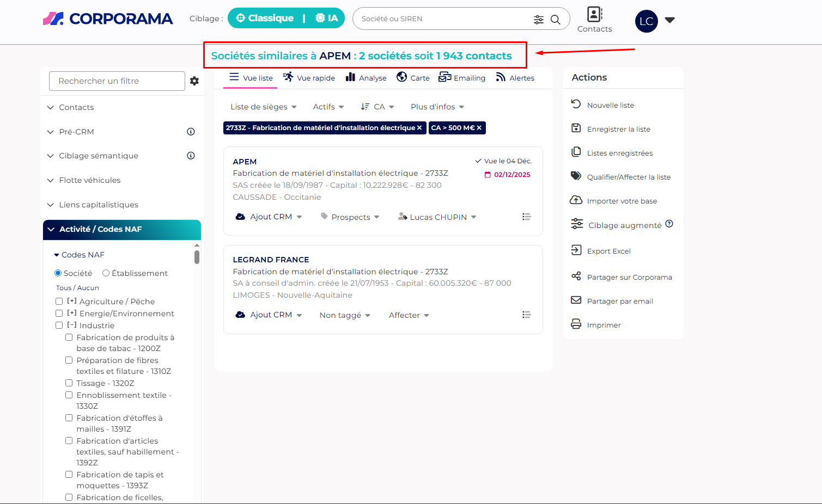This screenshot has width=822, height=504.
Task: Select the Établissement radio button
Action: click(x=106, y=273)
